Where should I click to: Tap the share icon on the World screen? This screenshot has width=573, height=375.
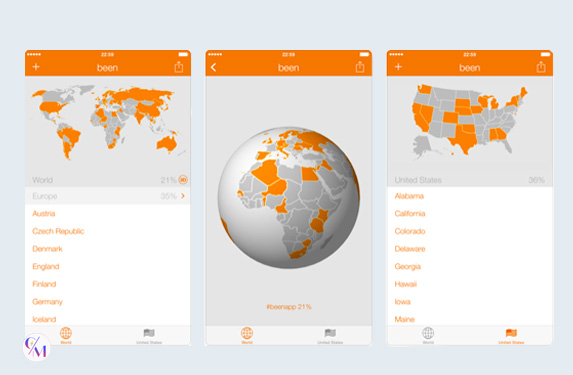click(x=179, y=67)
